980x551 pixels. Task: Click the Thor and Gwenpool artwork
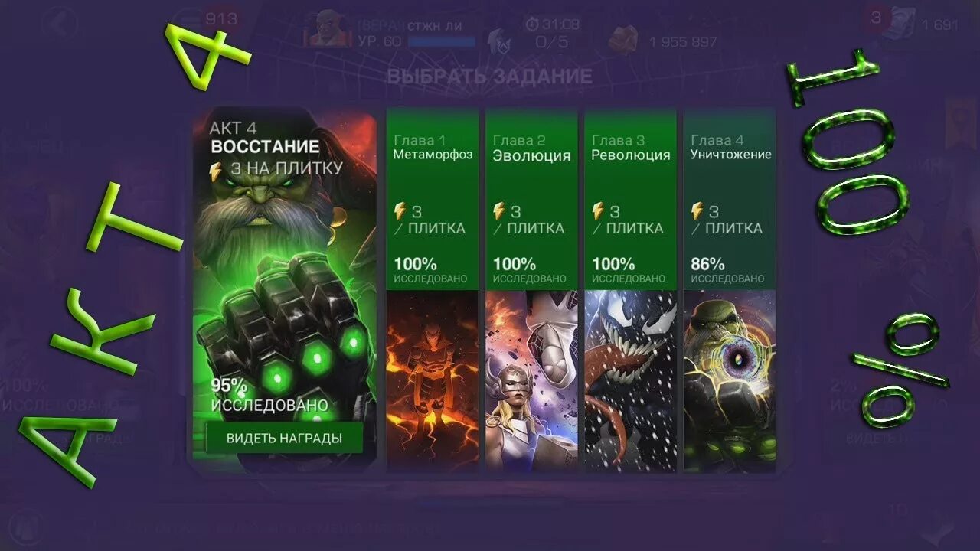(531, 380)
